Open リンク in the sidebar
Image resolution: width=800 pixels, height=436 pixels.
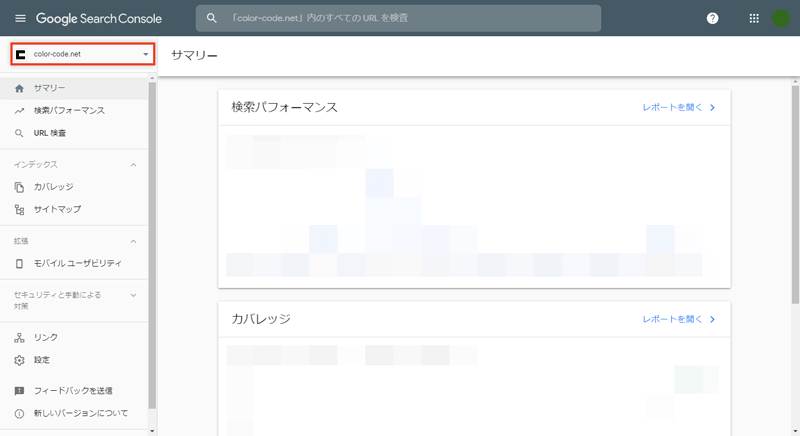(x=74, y=338)
